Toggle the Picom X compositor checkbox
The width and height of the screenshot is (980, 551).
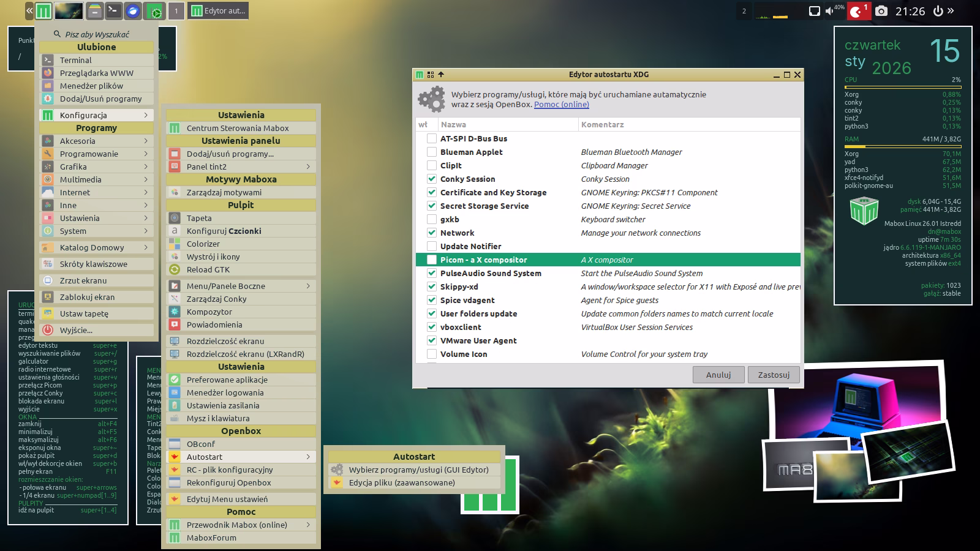pos(432,260)
